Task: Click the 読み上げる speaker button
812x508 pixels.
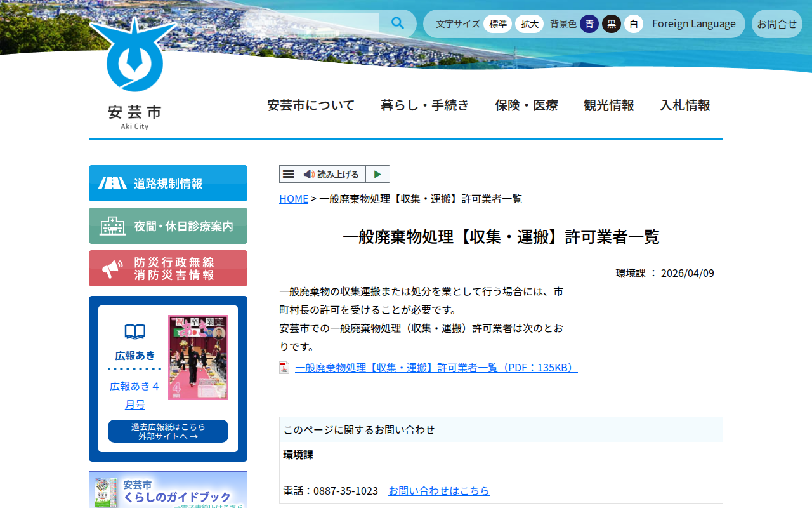Action: (332, 174)
